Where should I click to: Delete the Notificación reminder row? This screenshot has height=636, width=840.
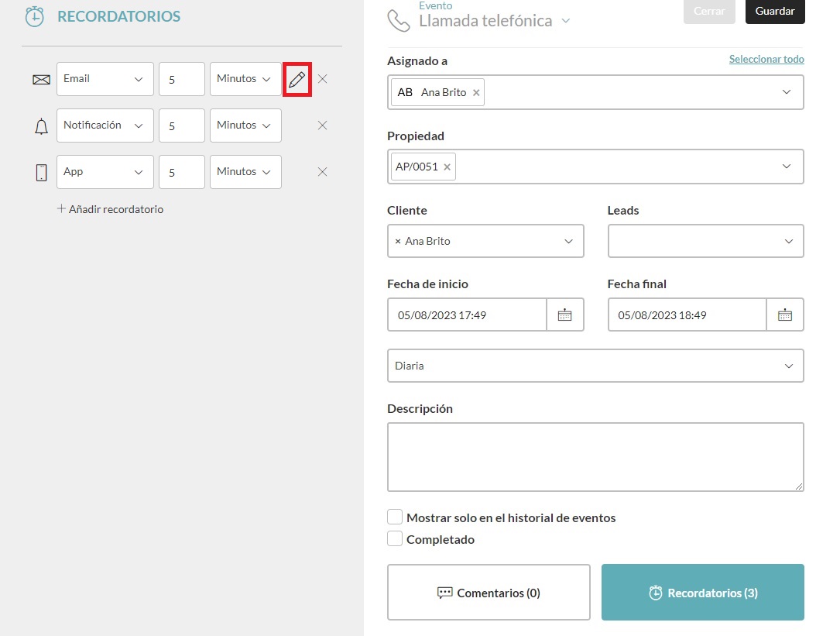323,125
